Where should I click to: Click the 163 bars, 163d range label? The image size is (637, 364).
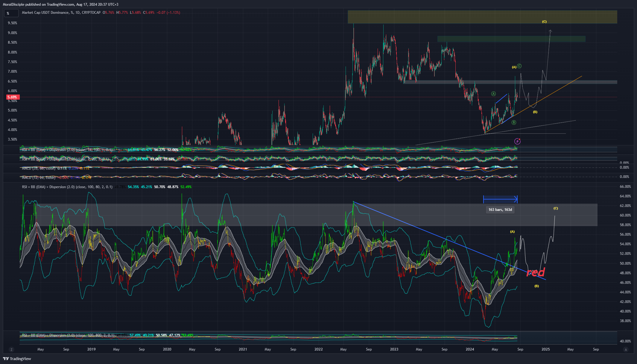[x=500, y=210]
